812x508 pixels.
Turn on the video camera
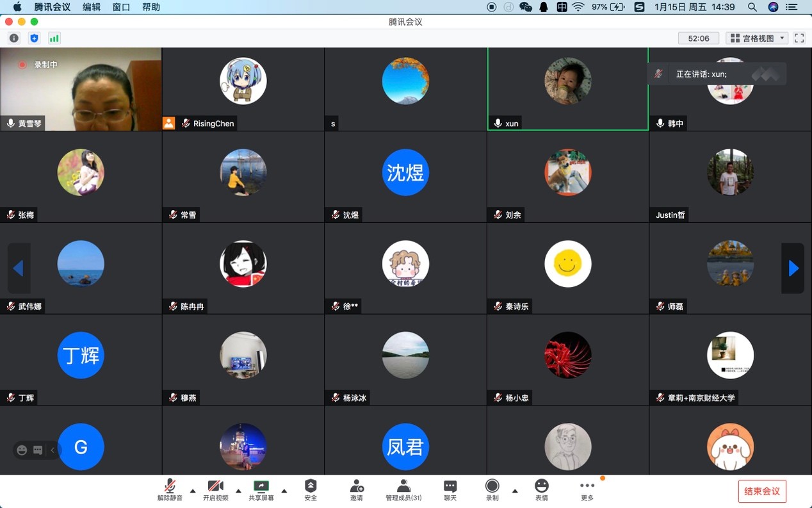[x=216, y=490]
